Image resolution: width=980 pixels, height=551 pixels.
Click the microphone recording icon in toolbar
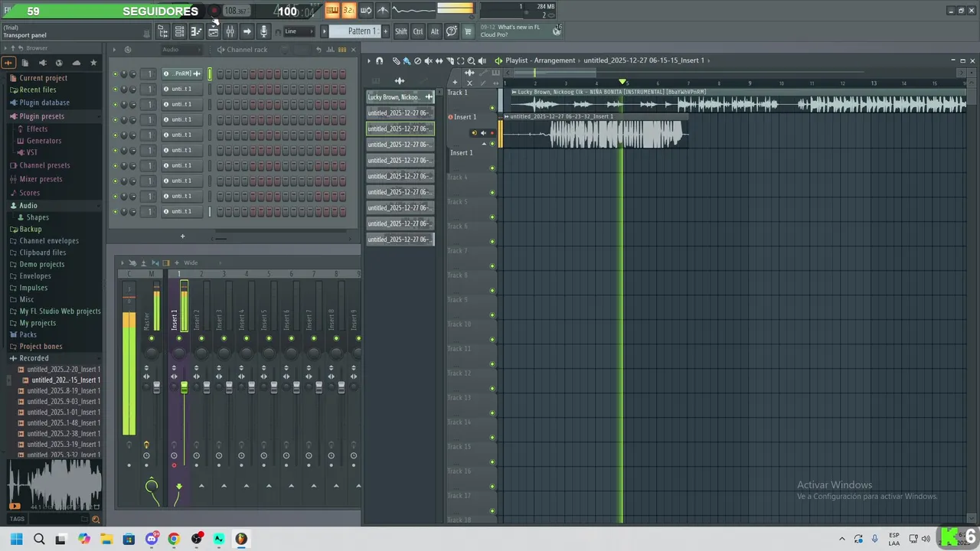[263, 31]
